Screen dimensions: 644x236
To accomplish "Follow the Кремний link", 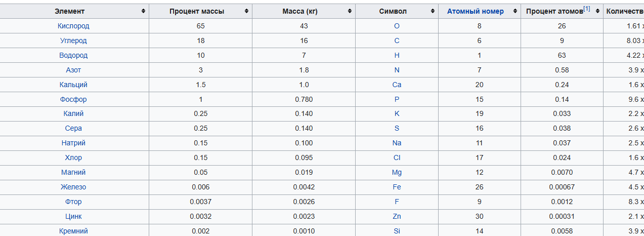I will (x=73, y=231).
